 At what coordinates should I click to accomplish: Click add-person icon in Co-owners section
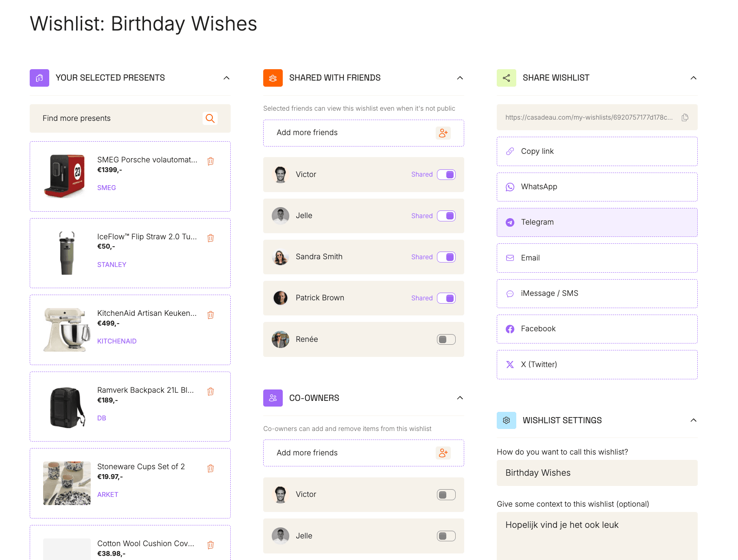pyautogui.click(x=443, y=453)
